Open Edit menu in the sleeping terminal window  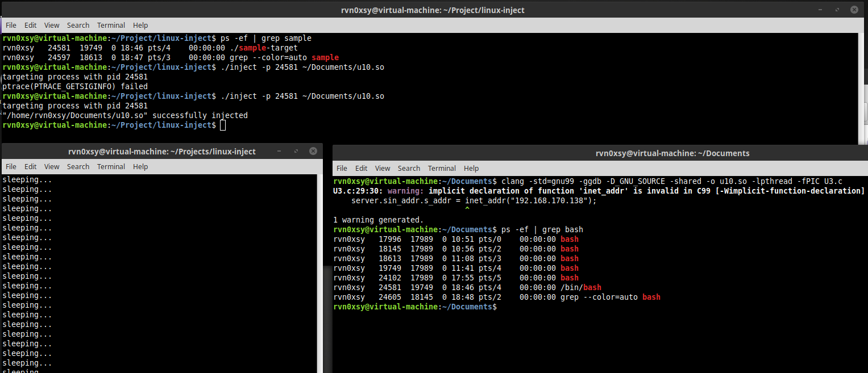pos(30,166)
